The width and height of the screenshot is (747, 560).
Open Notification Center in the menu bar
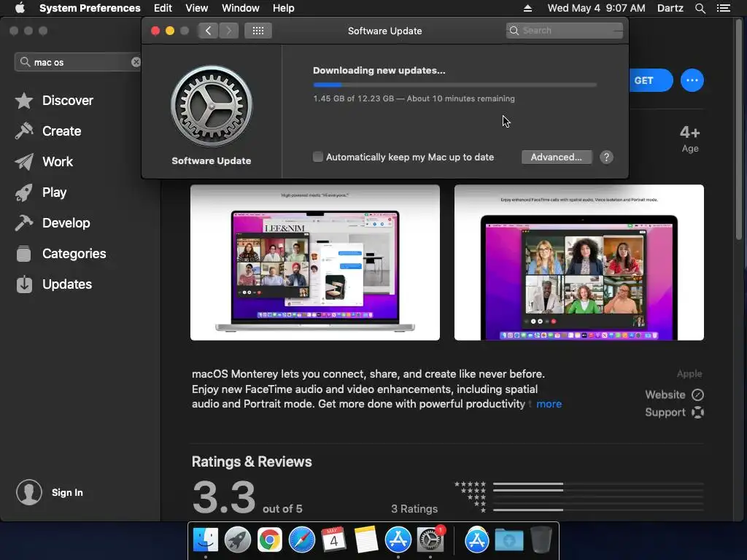coord(724,8)
